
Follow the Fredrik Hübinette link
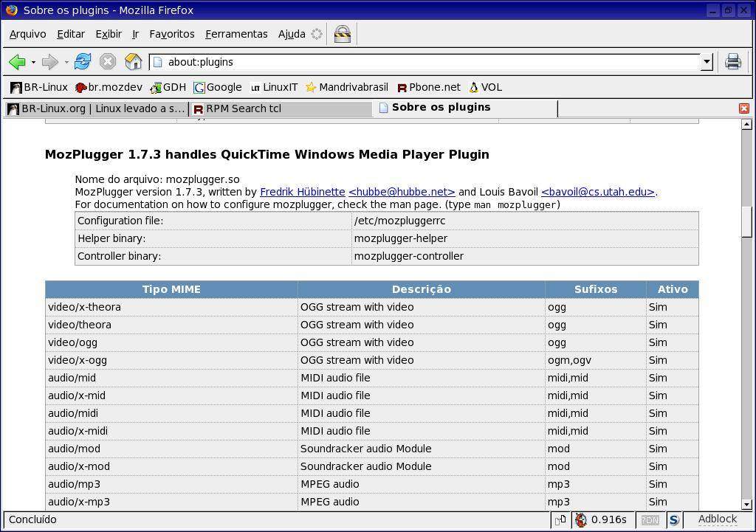coord(302,192)
